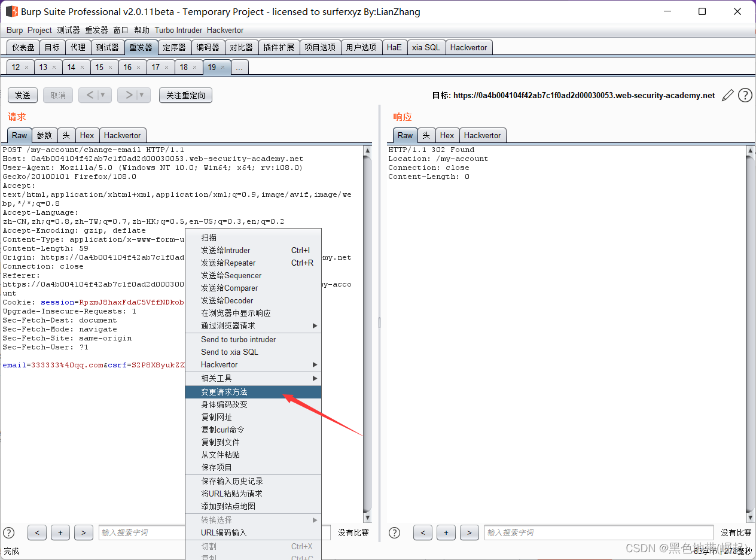Choose 变更请求方法 in context menu
Image resolution: width=756 pixels, height=560 pixels.
253,392
